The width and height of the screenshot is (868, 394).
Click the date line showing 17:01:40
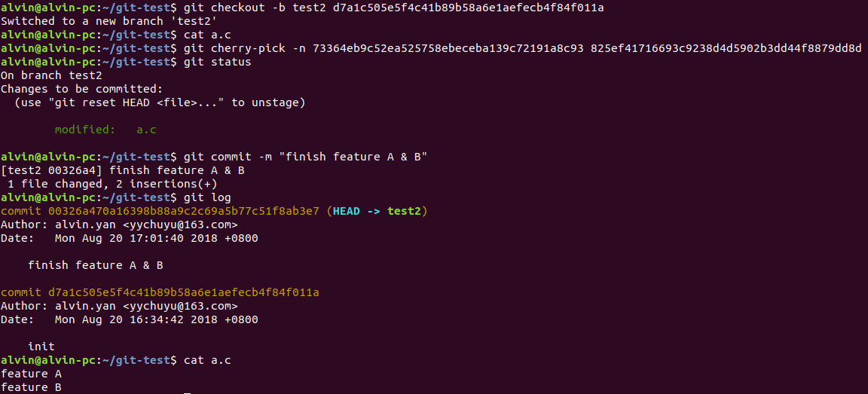(129, 238)
